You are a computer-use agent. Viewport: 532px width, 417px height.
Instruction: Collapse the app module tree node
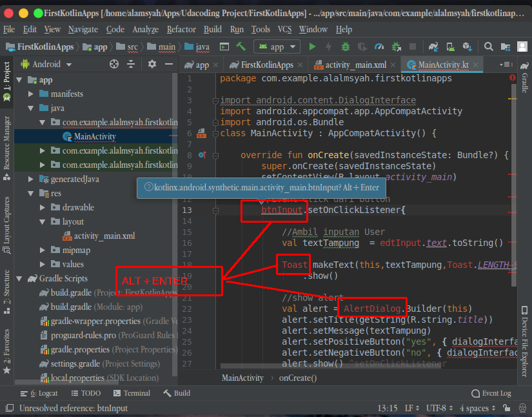19,80
